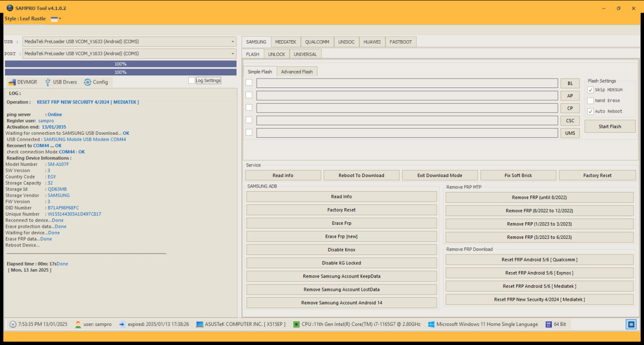Click progress bar directly above the DEVMGR button
This screenshot has height=345, width=644.
pos(121,72)
